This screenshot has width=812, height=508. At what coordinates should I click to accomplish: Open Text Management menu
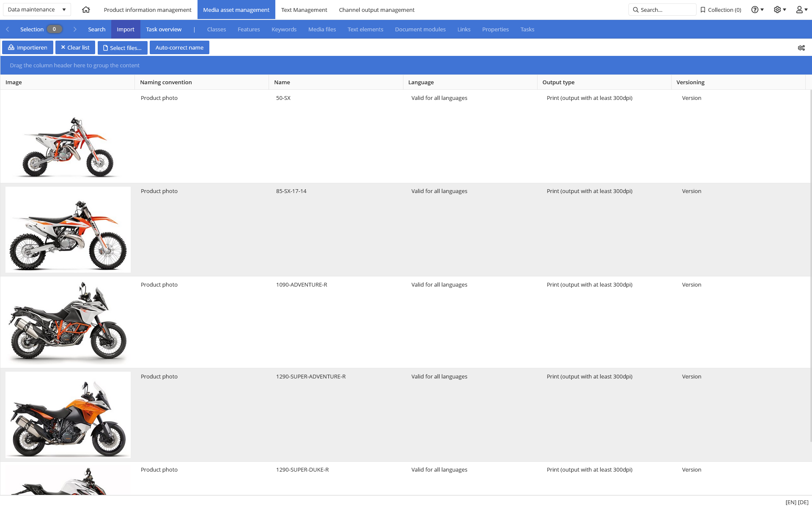coord(304,10)
